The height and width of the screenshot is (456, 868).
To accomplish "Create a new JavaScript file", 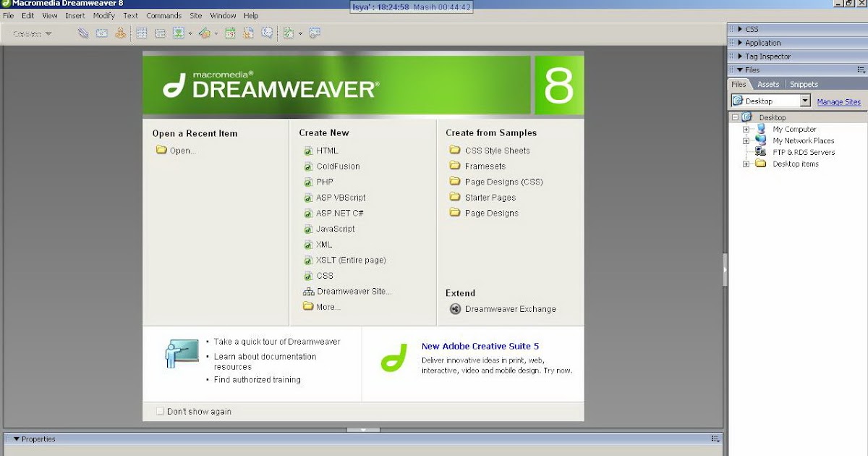I will tap(336, 229).
